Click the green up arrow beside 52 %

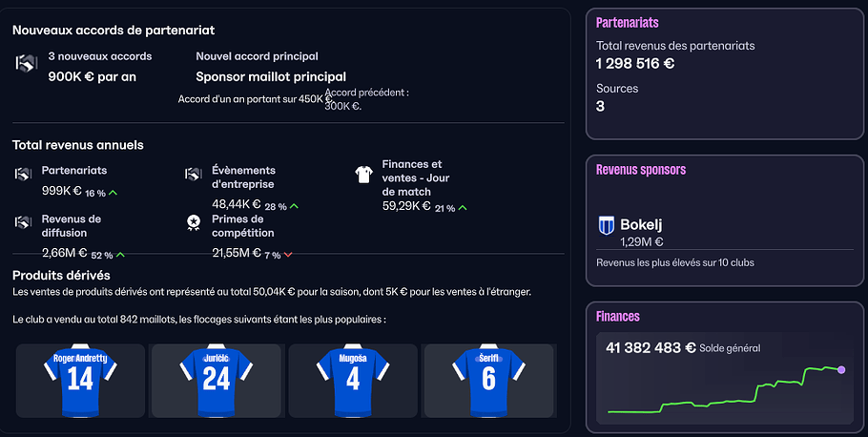point(120,255)
